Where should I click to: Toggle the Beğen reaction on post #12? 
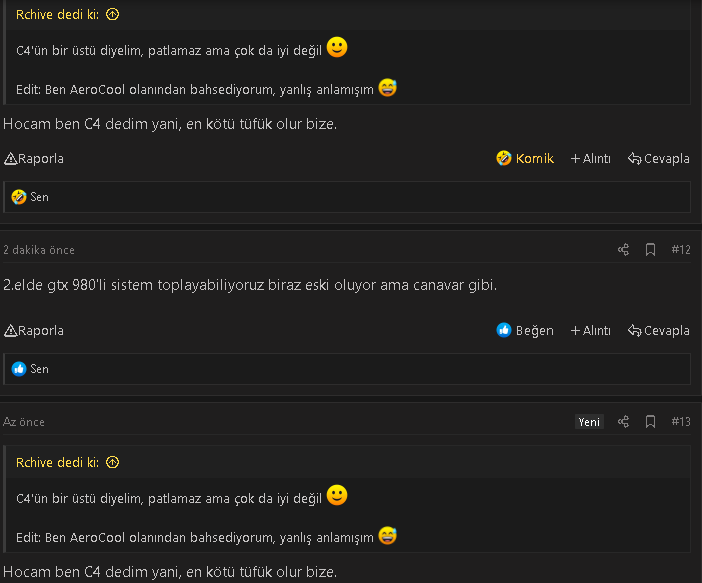525,330
